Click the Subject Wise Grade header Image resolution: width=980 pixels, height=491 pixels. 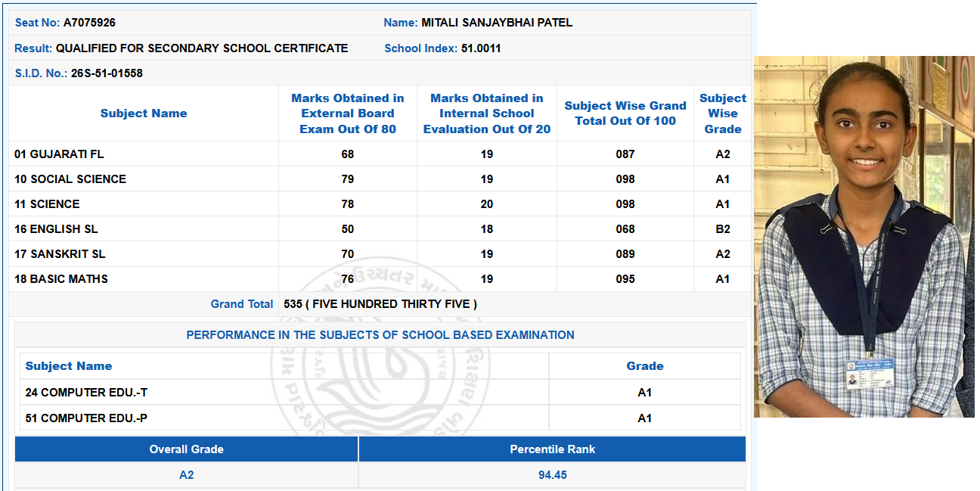coord(723,113)
